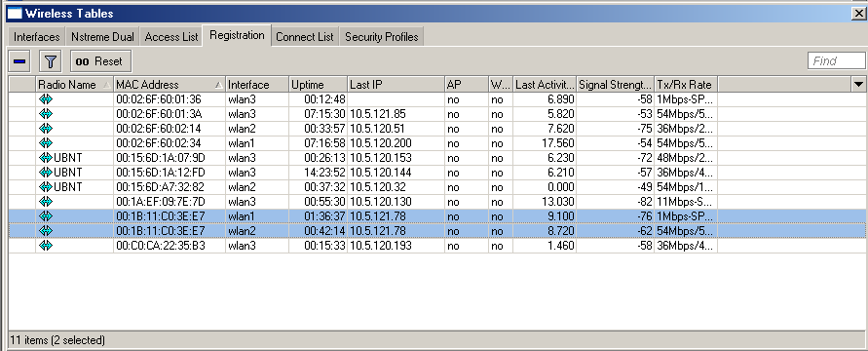The height and width of the screenshot is (351, 868).
Task: Switch to the Nstreme Dual tab
Action: point(102,37)
